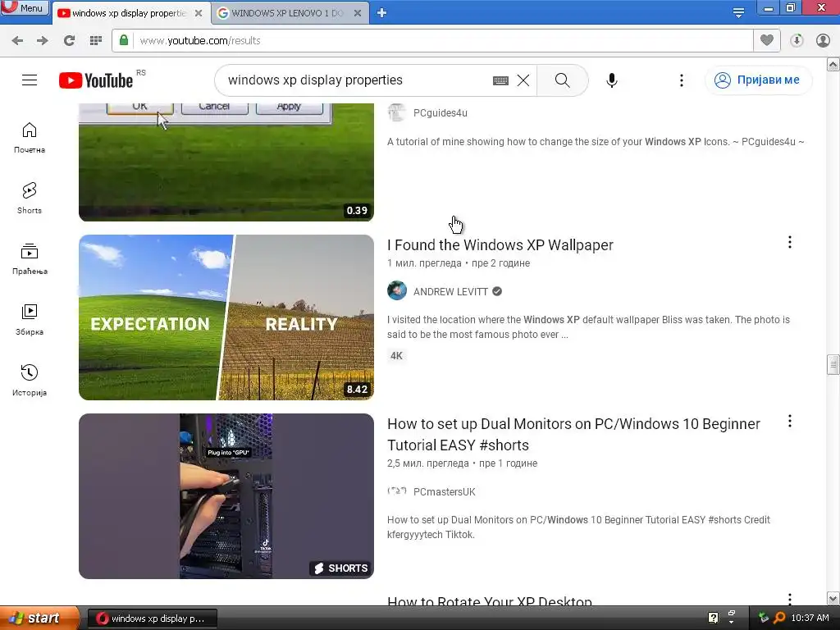The height and width of the screenshot is (630, 840).
Task: Open Праћења subscriptions in the sidebar
Action: (30, 259)
